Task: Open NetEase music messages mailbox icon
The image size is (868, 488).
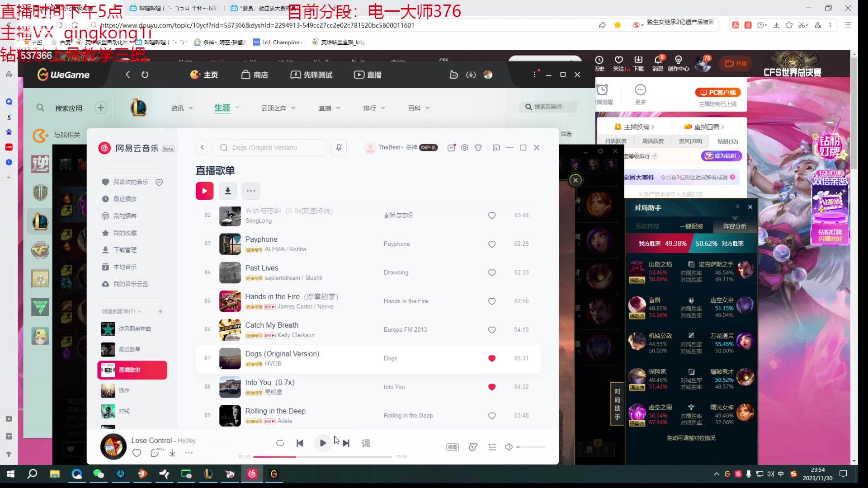Action: (451, 148)
